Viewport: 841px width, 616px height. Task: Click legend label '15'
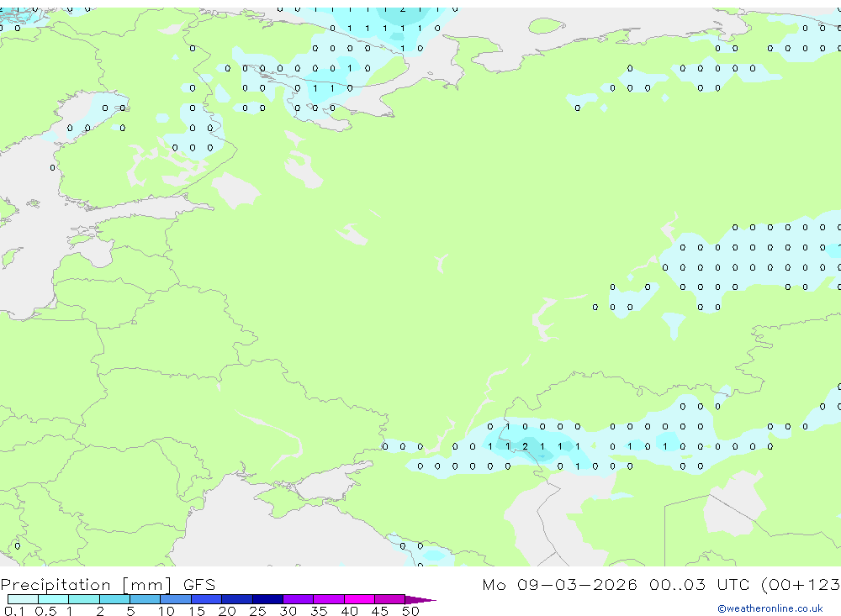pyautogui.click(x=197, y=611)
